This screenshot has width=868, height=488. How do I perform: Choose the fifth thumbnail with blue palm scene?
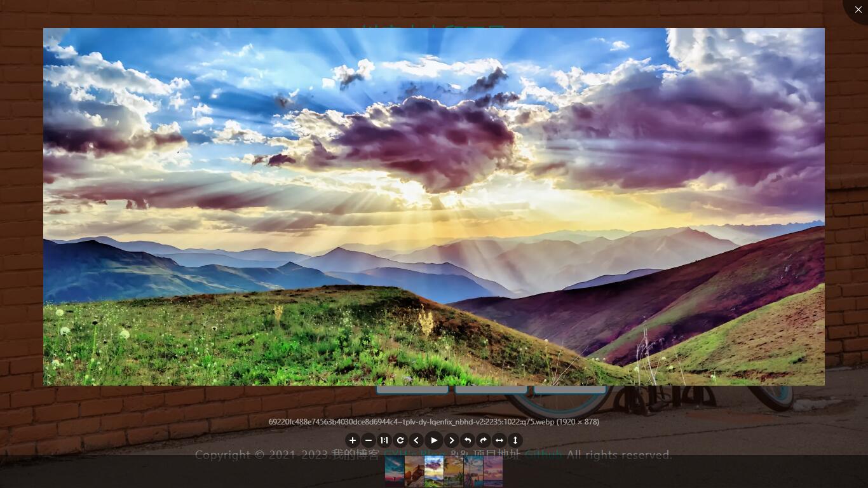pos(473,471)
